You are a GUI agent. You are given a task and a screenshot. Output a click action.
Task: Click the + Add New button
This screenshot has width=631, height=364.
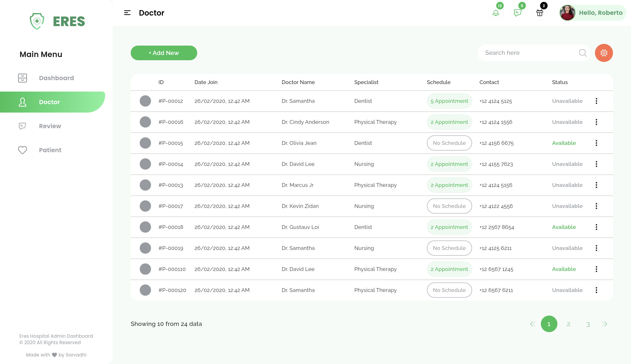(x=164, y=53)
